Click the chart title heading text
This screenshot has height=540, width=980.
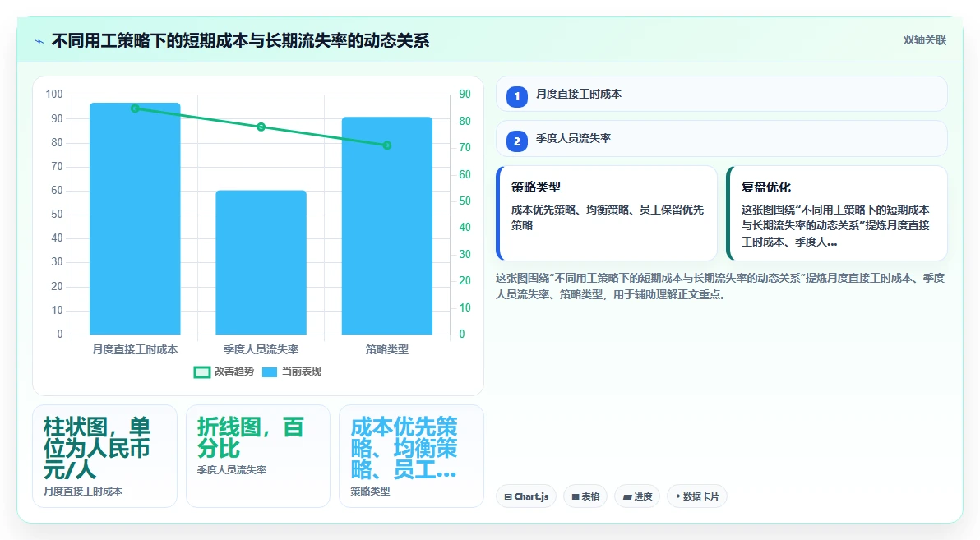tap(241, 41)
